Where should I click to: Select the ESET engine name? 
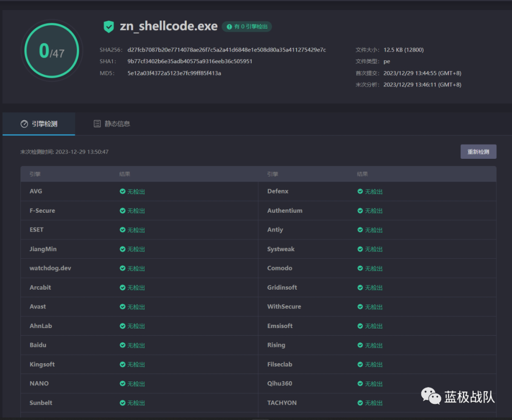click(x=37, y=230)
